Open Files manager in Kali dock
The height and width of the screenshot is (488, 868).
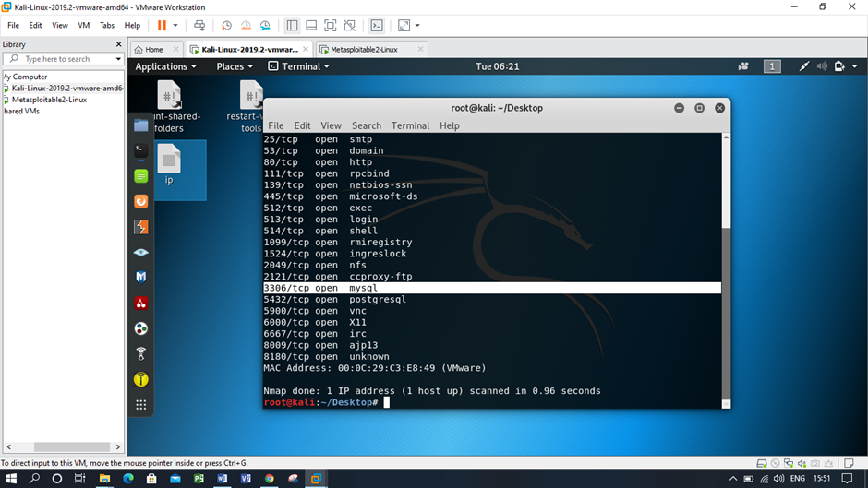(140, 125)
